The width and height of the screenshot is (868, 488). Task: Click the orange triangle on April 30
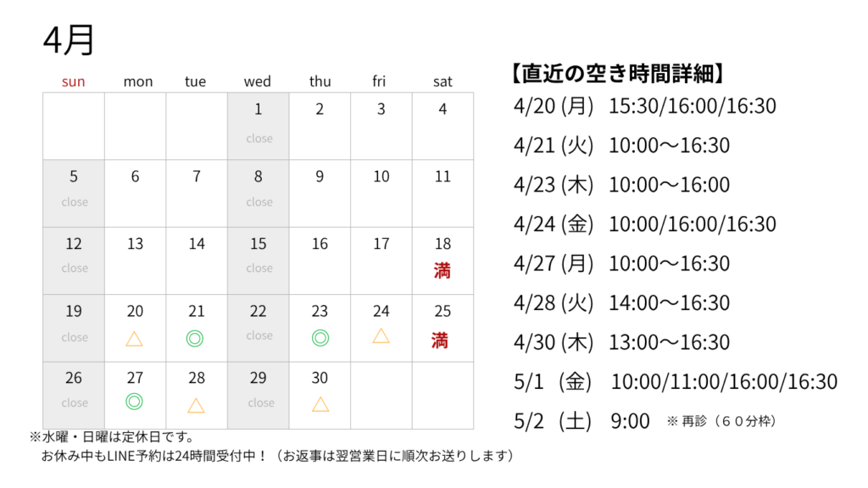pyautogui.click(x=320, y=404)
